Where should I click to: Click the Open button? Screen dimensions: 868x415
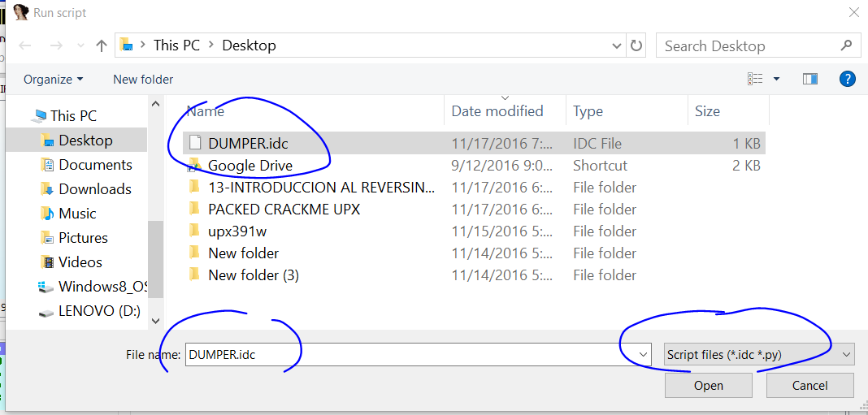708,385
